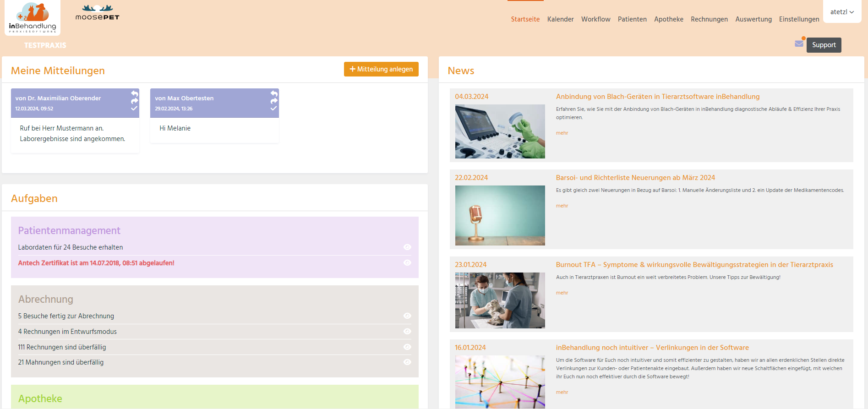The image size is (868, 409).
Task: Go to the Startseite tab
Action: (525, 19)
